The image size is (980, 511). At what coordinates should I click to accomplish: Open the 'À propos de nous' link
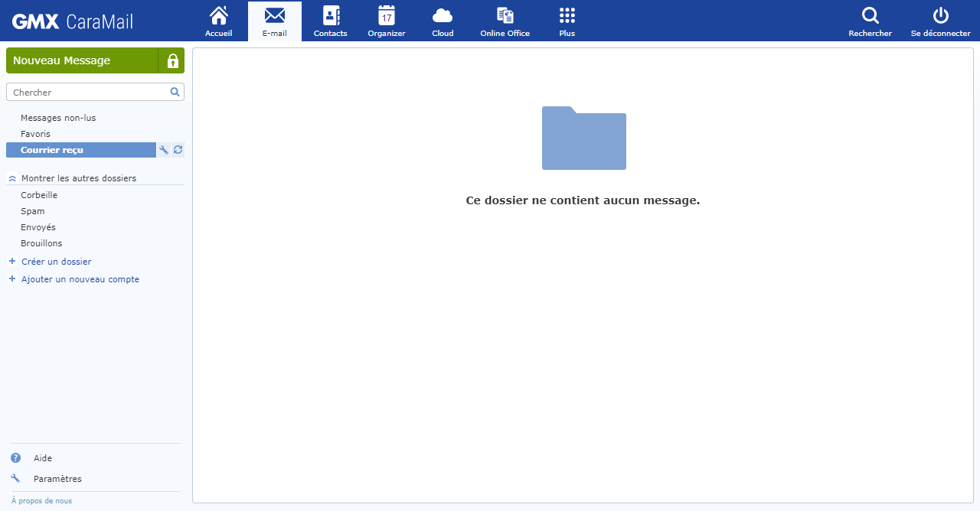pos(40,500)
